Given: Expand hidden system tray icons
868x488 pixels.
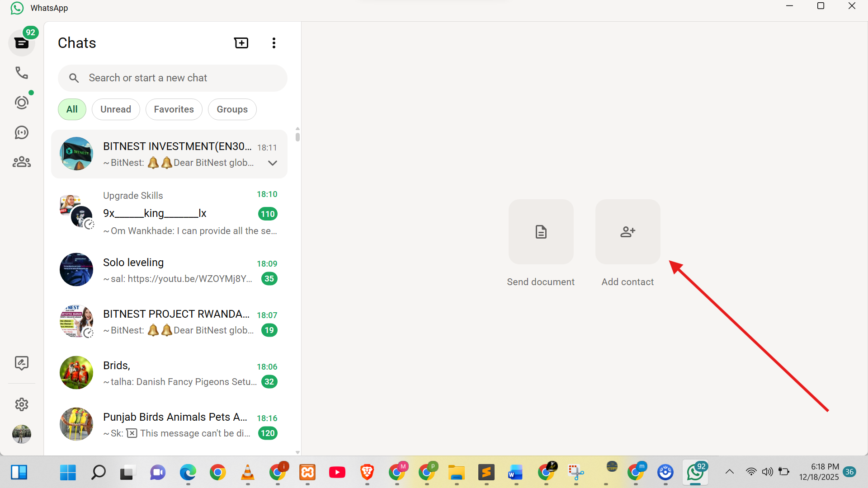Looking at the screenshot, I should pos(729,472).
